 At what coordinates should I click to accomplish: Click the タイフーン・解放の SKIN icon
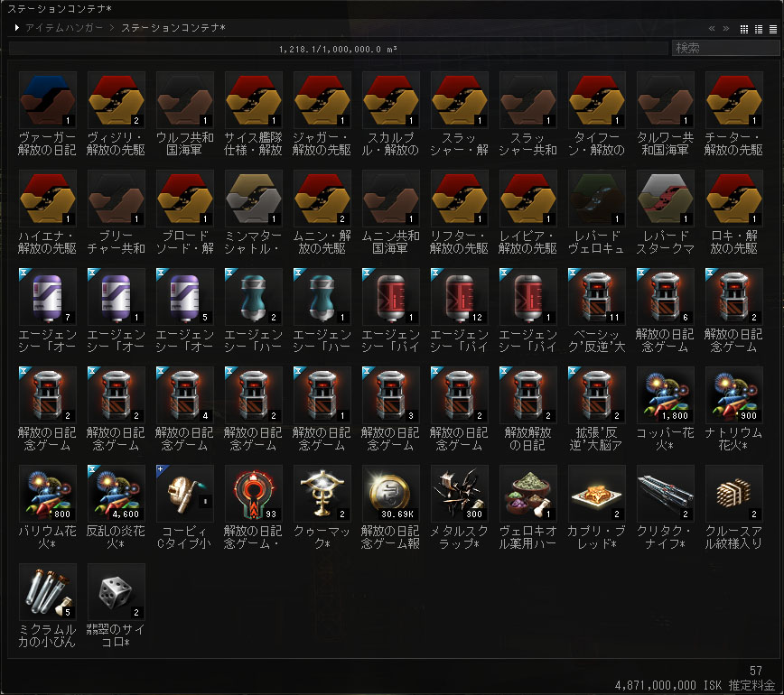[596, 100]
